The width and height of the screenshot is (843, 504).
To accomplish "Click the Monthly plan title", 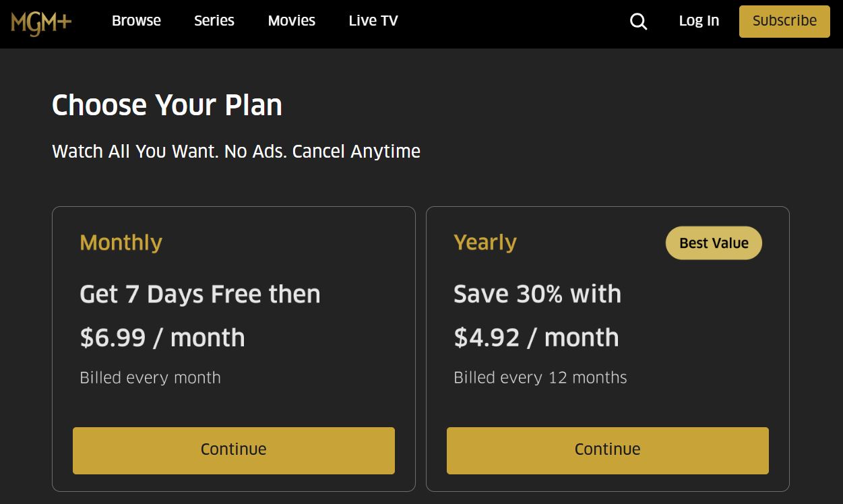I will point(120,243).
